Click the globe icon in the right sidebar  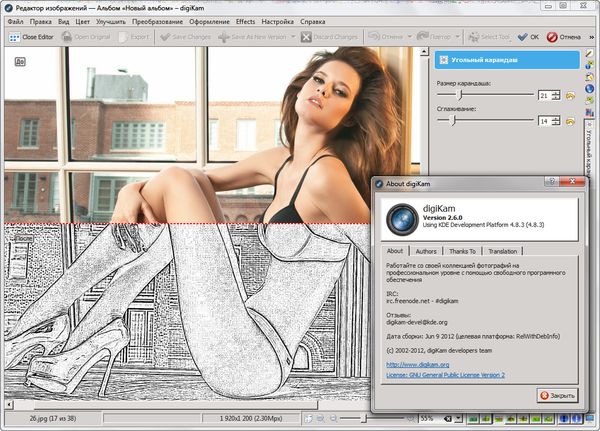click(x=589, y=89)
